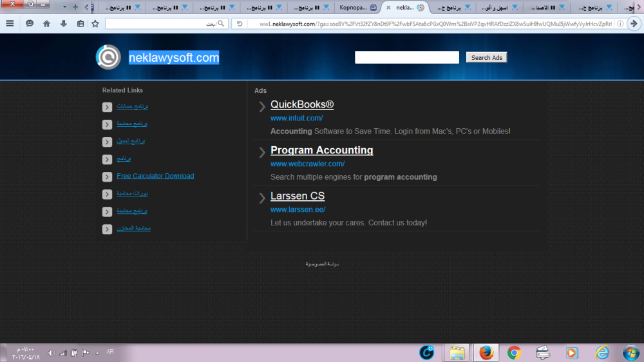The image size is (644, 362).
Task: Switch to the الاصدا... tab
Action: tap(547, 7)
